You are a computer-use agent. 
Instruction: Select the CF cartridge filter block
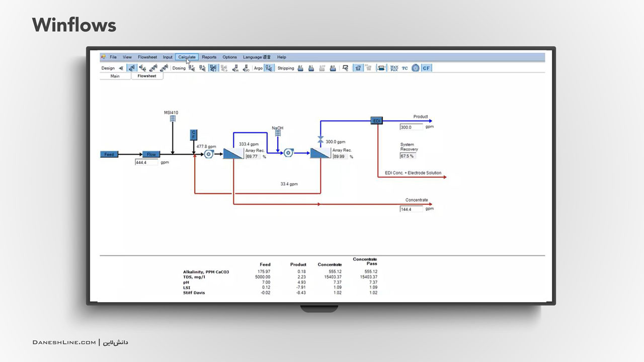pyautogui.click(x=194, y=135)
